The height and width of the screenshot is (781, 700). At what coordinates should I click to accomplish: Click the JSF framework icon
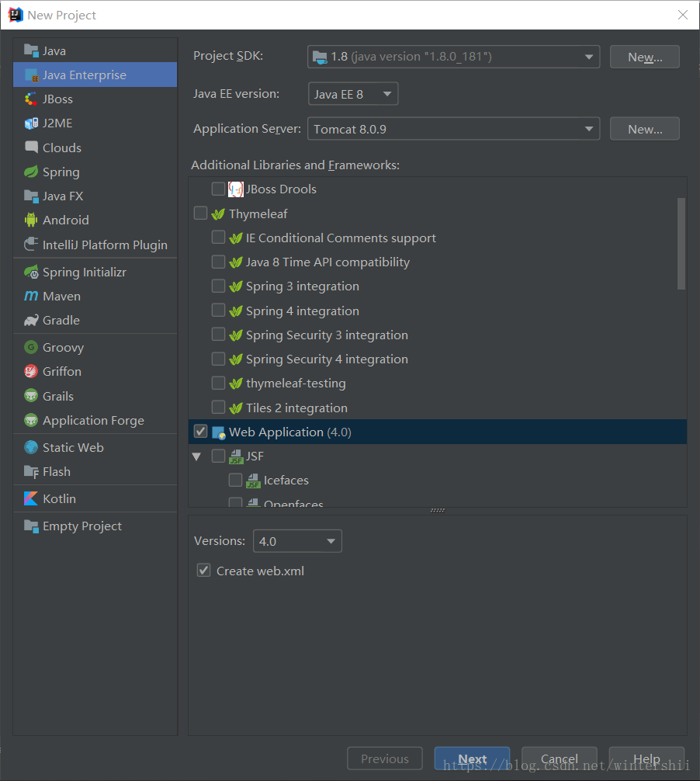[x=235, y=456]
